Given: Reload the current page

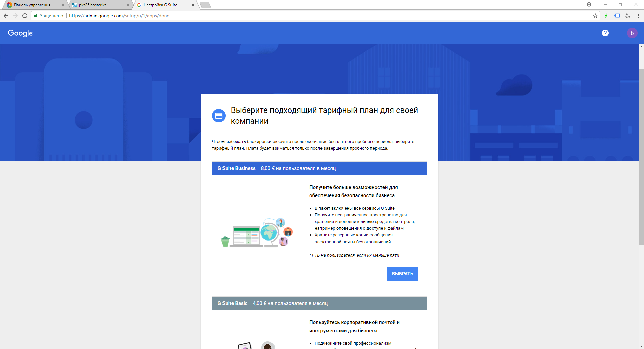Looking at the screenshot, I should [x=25, y=16].
